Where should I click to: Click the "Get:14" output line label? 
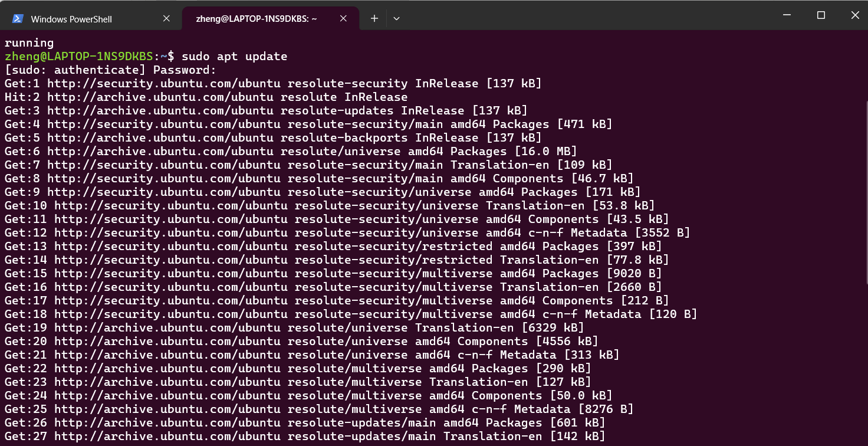click(x=26, y=260)
